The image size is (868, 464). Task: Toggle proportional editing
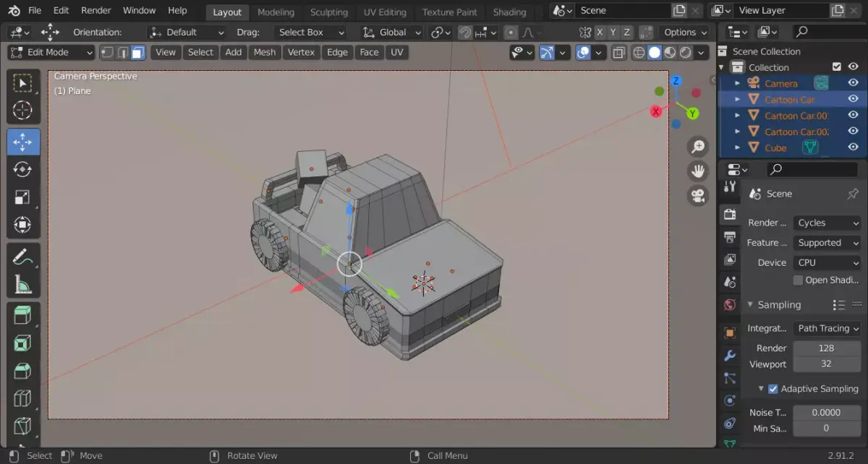(x=511, y=33)
